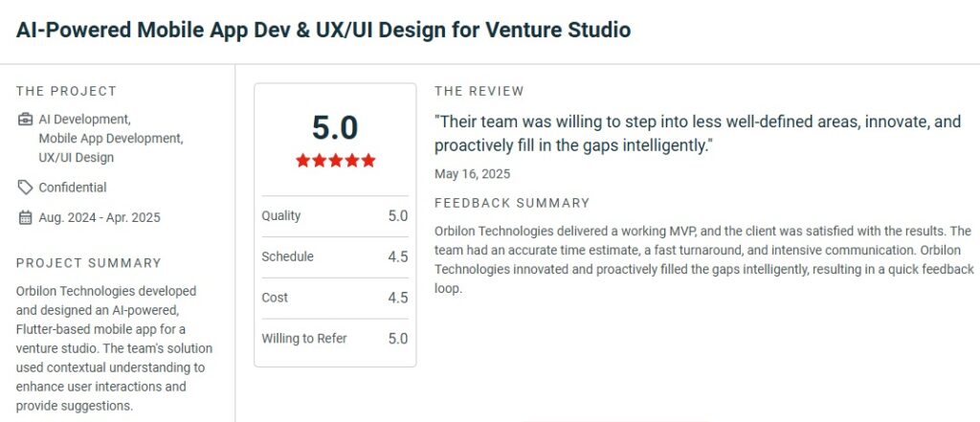Click the Quality score row
Screen dimensions: 980x422
(x=334, y=216)
